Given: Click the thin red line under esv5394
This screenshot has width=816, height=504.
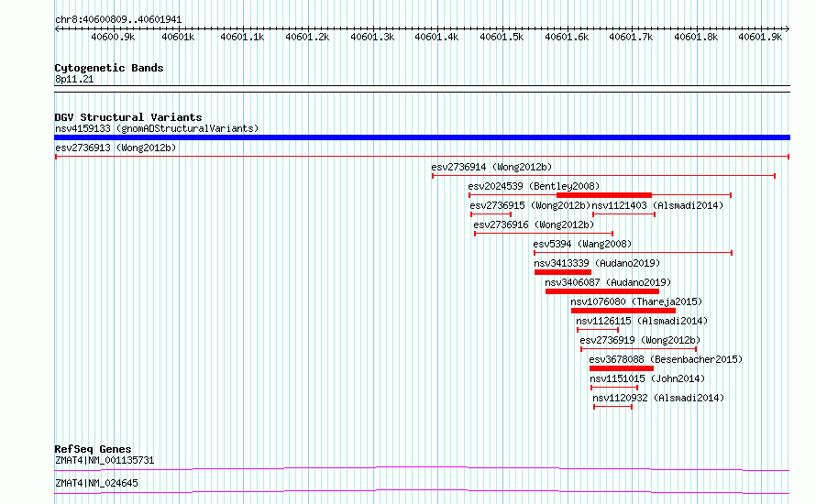Looking at the screenshot, I should (x=634, y=253).
